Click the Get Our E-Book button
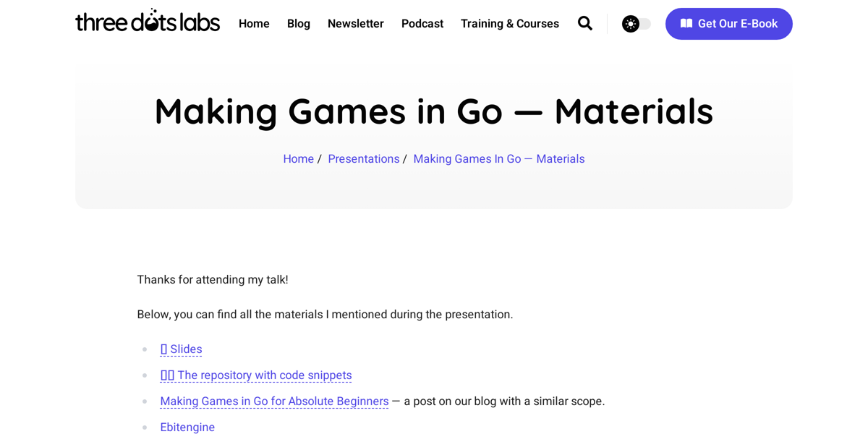Image resolution: width=868 pixels, height=434 pixels. (x=728, y=23)
